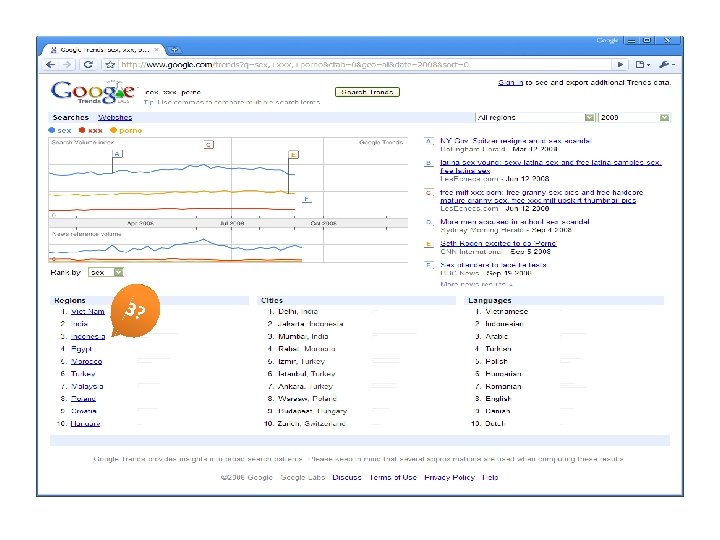Image resolution: width=720 pixels, height=540 pixels.
Task: Select Egypt in the Regions list
Action: tap(81, 349)
